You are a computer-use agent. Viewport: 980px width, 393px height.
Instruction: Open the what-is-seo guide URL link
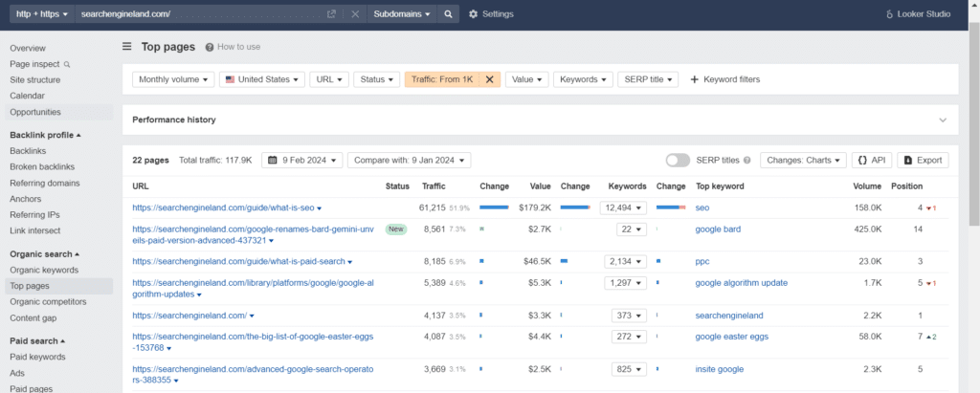223,207
